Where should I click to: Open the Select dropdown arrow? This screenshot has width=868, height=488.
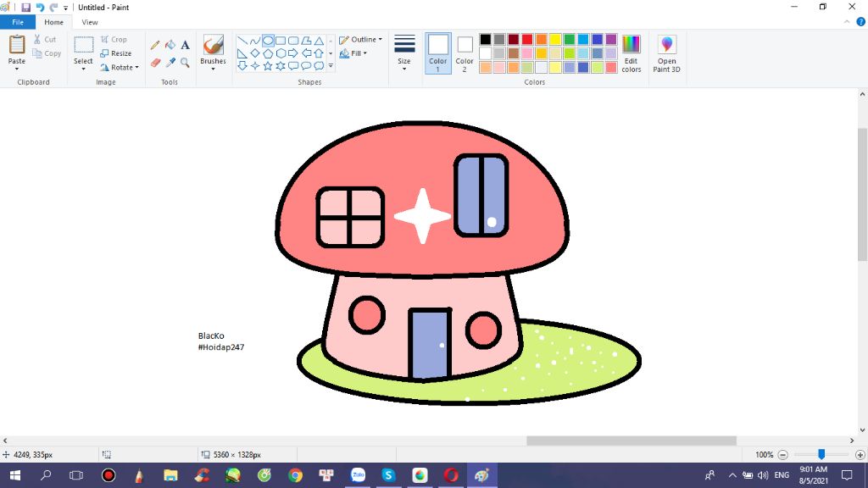point(83,69)
